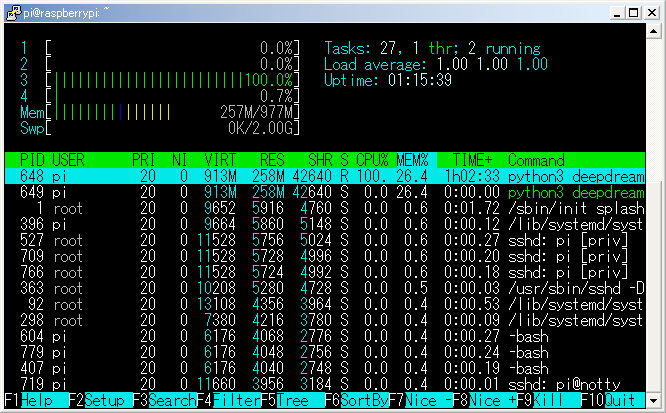Click the TIME+ column header

473,160
